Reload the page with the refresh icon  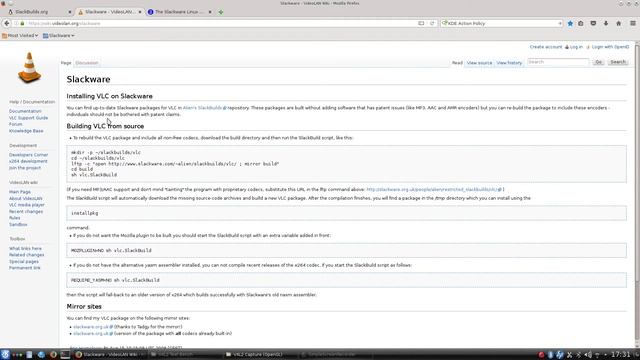tap(432, 23)
